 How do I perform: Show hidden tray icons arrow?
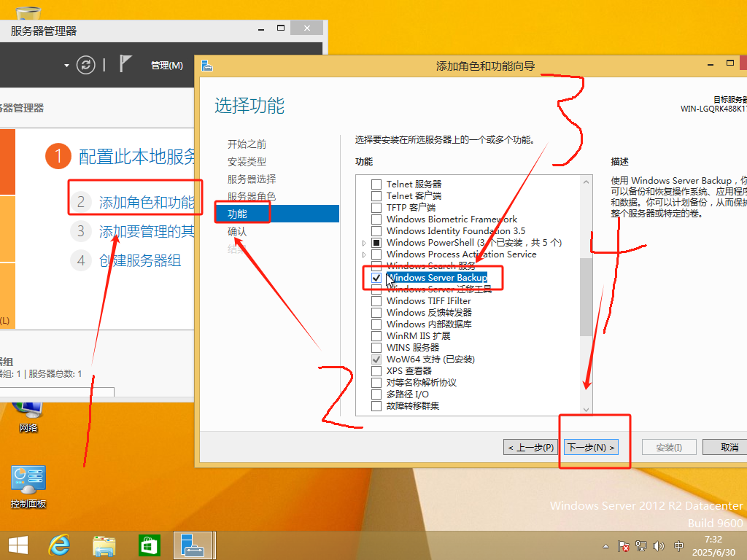tap(605, 546)
